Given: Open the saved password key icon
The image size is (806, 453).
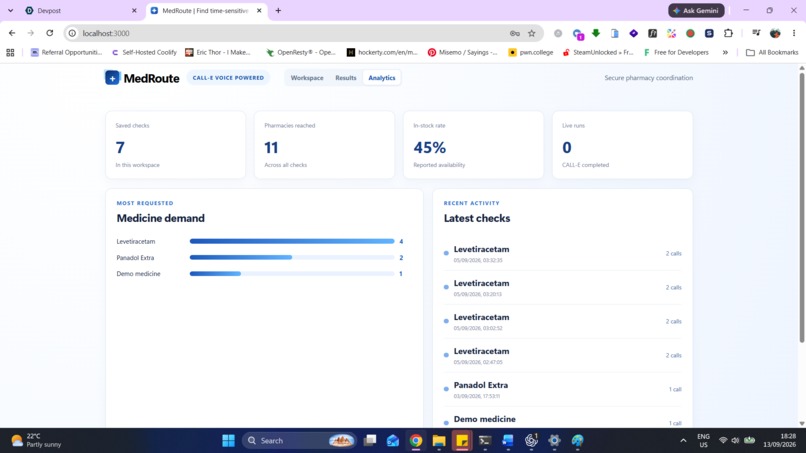Looking at the screenshot, I should [515, 33].
